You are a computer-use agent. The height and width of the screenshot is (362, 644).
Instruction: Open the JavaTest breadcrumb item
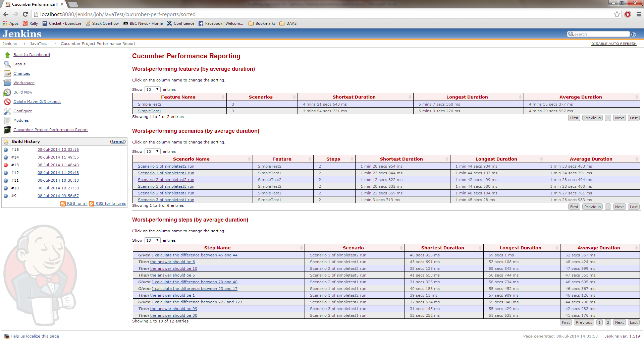[38, 44]
